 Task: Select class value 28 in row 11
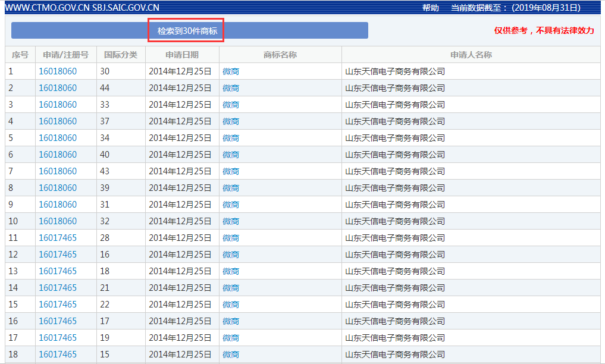[x=105, y=238]
